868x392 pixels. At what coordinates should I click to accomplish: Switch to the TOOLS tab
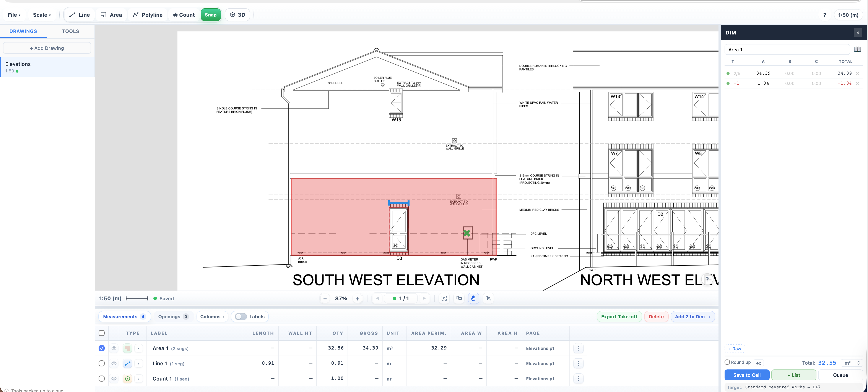pos(70,31)
